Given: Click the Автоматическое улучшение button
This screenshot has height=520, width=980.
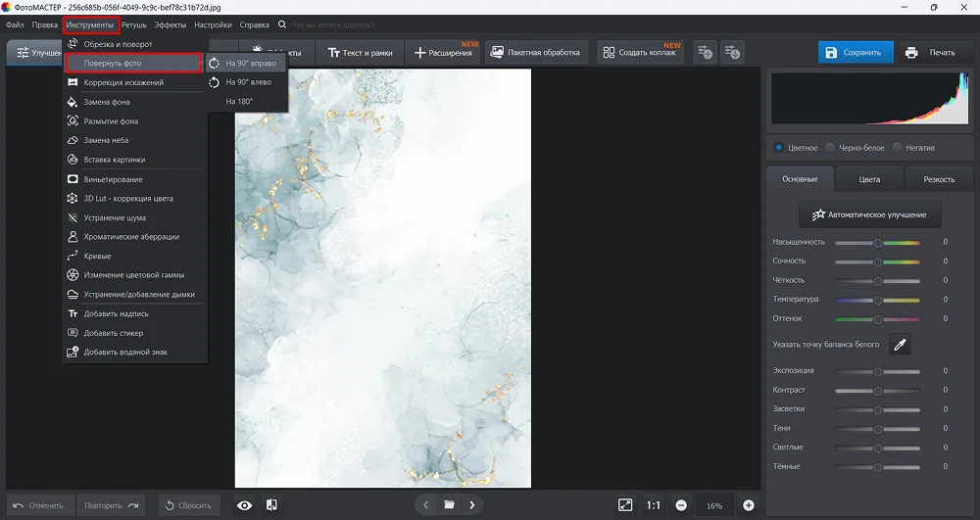Looking at the screenshot, I should pyautogui.click(x=869, y=214).
